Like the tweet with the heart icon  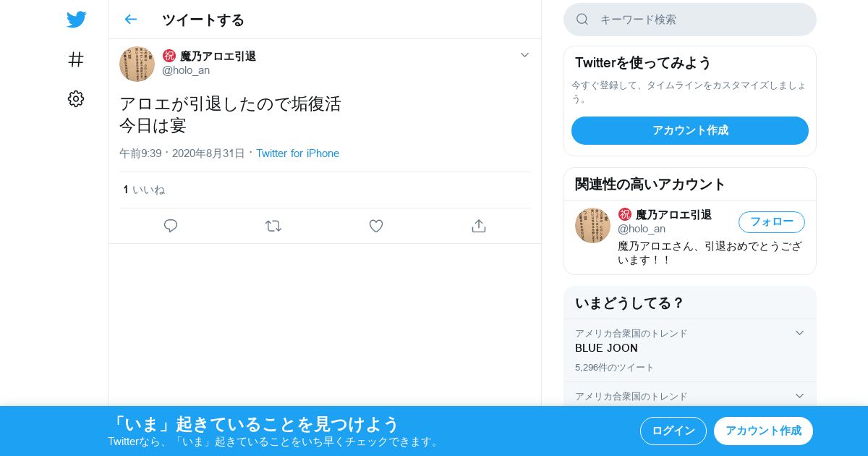376,226
